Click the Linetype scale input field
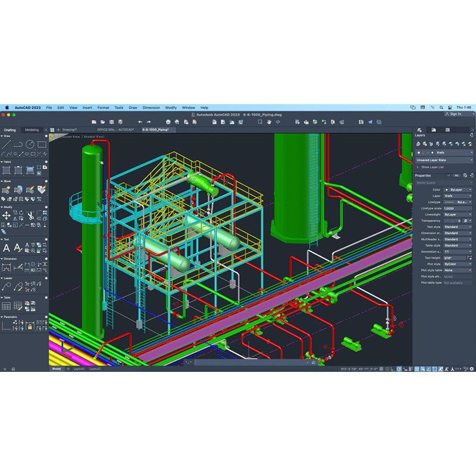Image resolution: width=476 pixels, height=476 pixels. click(x=458, y=208)
